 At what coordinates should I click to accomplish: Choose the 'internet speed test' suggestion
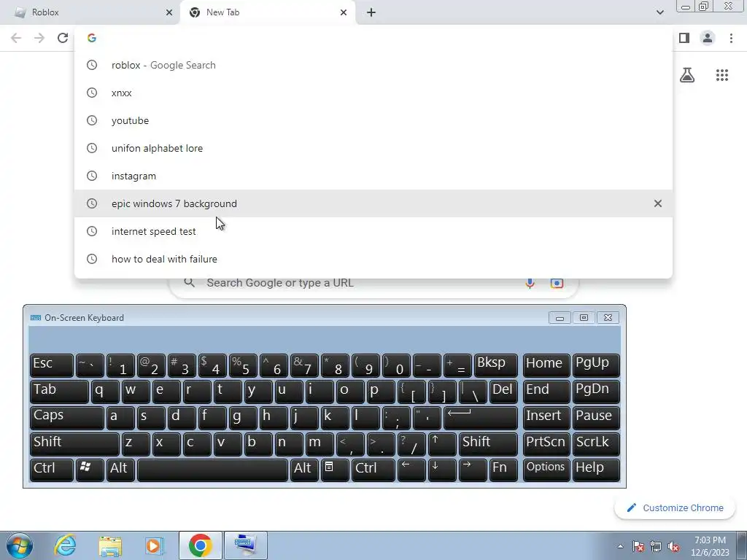pos(373,231)
